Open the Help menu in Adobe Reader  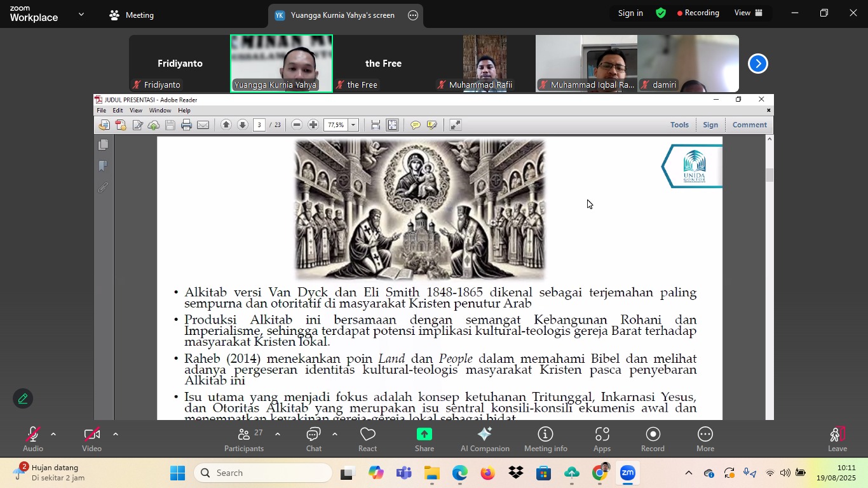[x=184, y=111]
